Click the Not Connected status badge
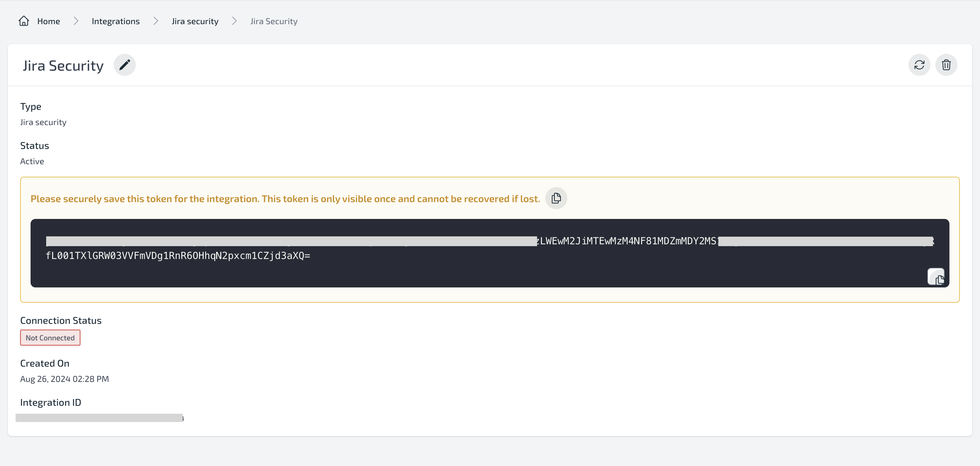 (x=50, y=338)
